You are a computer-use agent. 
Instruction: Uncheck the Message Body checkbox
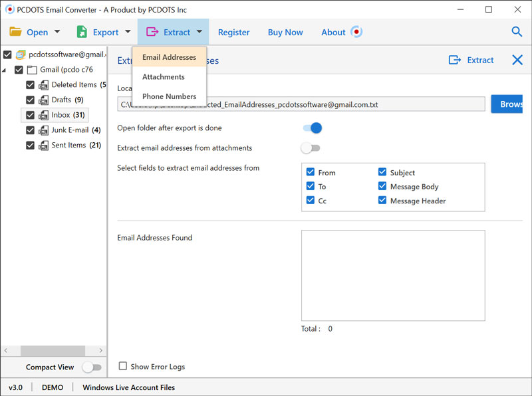click(382, 186)
